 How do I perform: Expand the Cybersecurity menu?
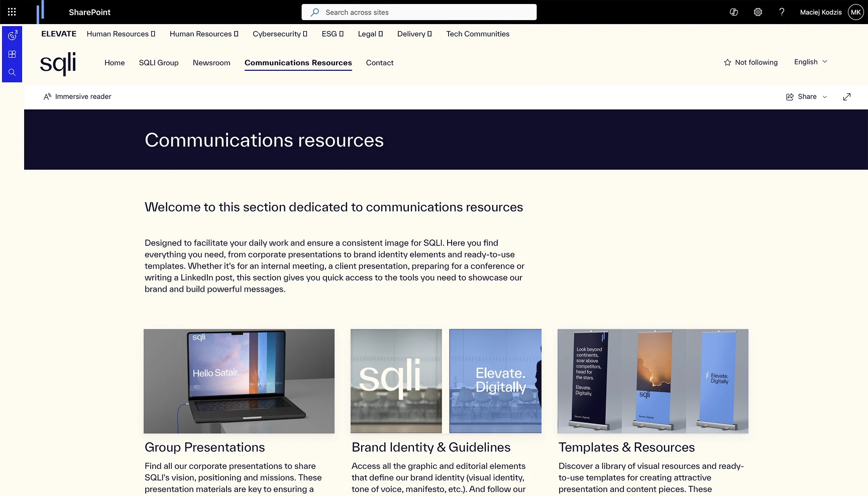[280, 34]
